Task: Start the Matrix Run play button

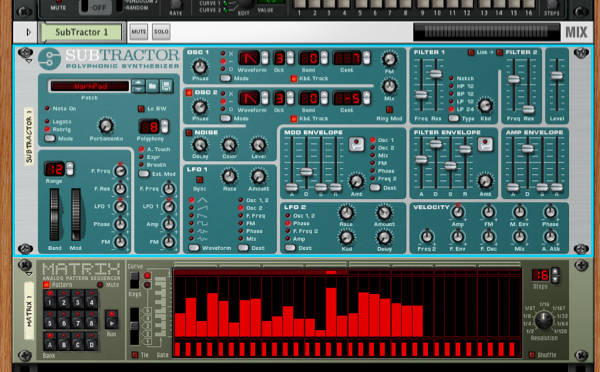Action: [x=111, y=320]
